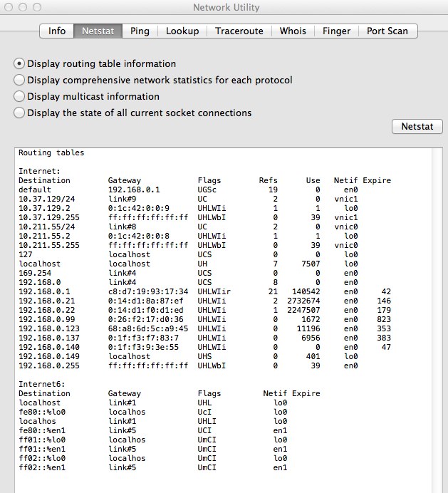Screen dimensions: 448x493
Task: Click gateway 0:26:f2:17:d0:36
Action: point(146,319)
